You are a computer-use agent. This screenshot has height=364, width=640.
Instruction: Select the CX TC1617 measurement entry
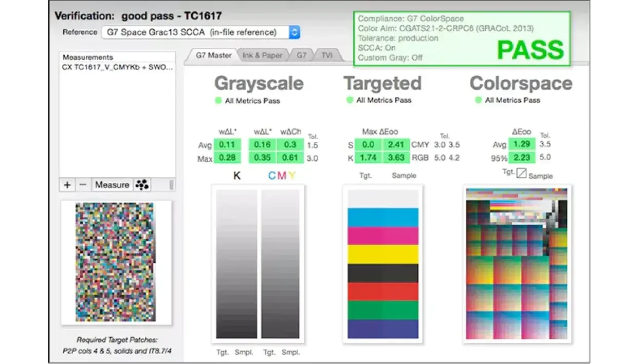(x=117, y=67)
